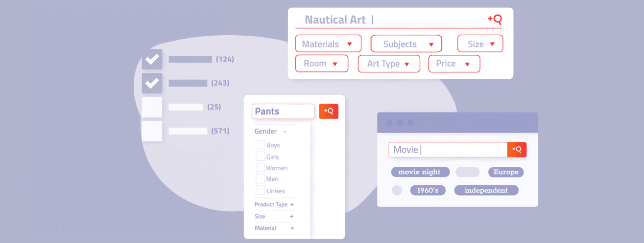Check the Women gender checkbox

pos(260,168)
